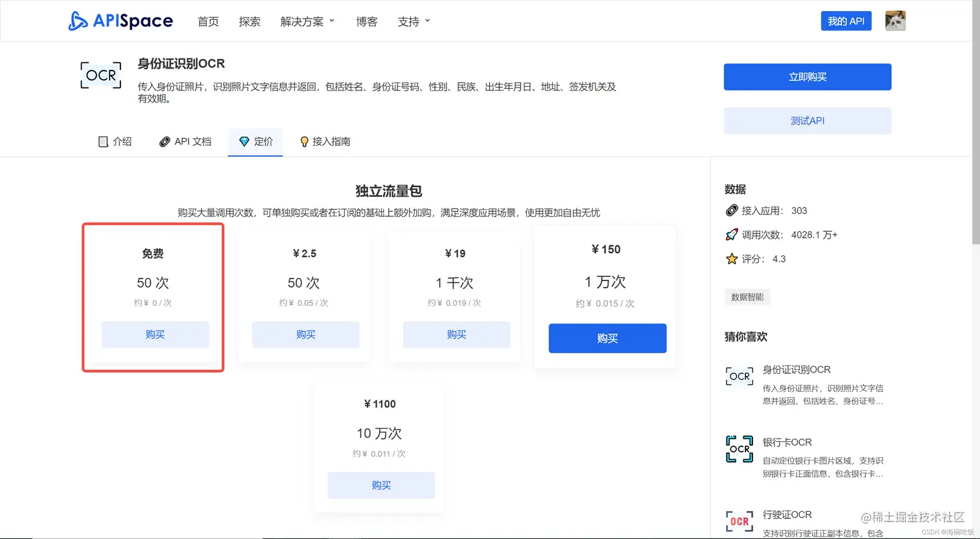The width and height of the screenshot is (980, 539).
Task: Click the APISpace logo
Action: [120, 20]
